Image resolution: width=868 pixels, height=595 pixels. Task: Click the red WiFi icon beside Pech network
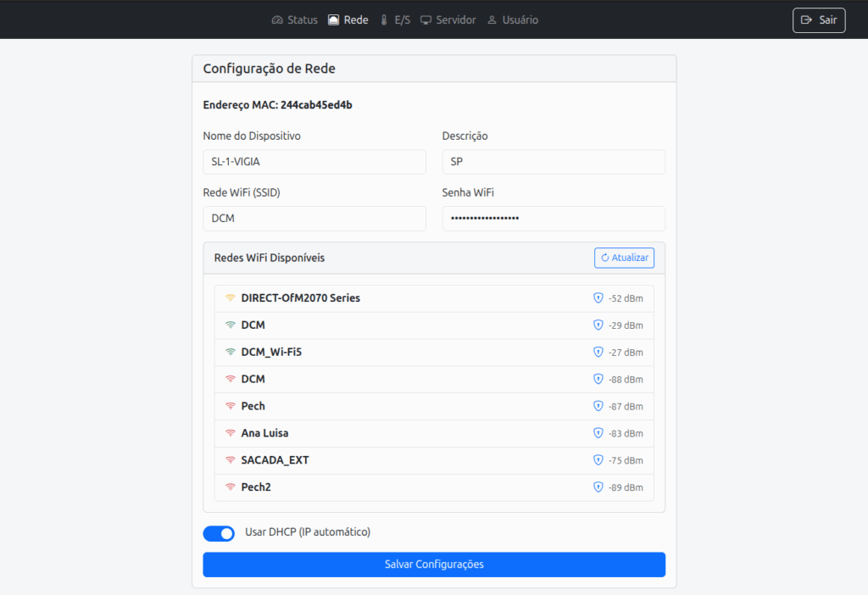coord(230,406)
